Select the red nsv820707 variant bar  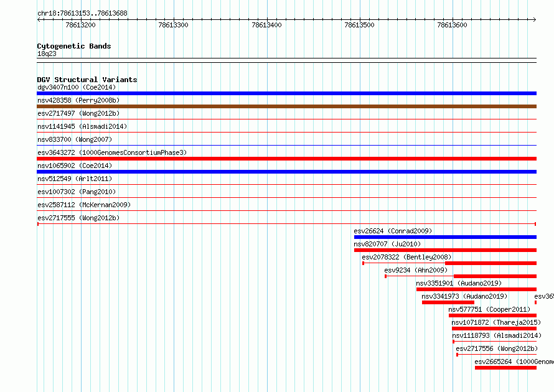point(445,250)
